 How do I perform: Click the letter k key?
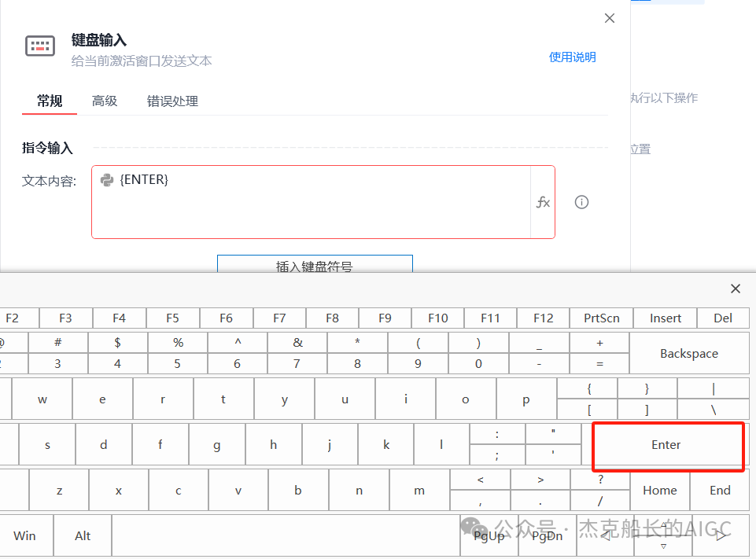point(386,445)
